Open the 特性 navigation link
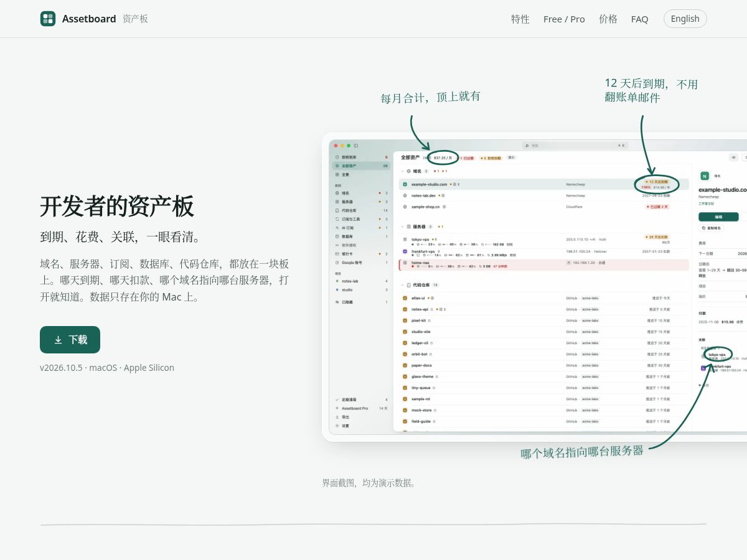Image resolution: width=747 pixels, height=560 pixels. click(520, 19)
